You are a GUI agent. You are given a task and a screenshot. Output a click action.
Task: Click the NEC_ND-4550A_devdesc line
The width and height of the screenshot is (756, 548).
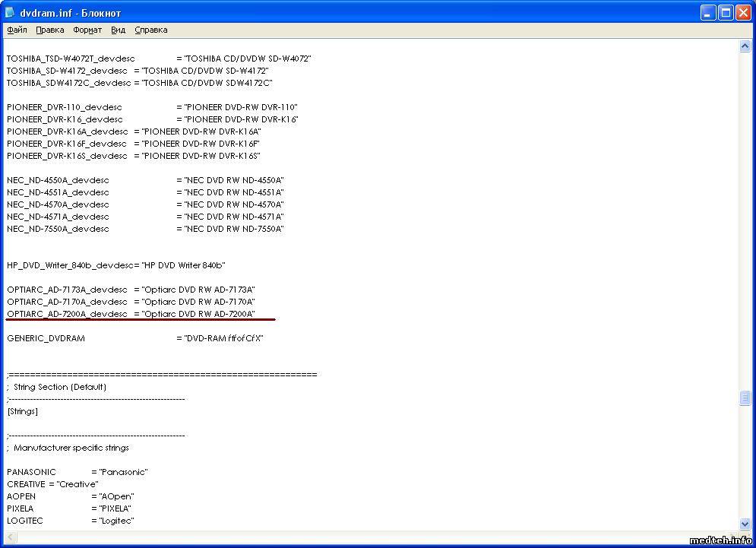pos(58,180)
